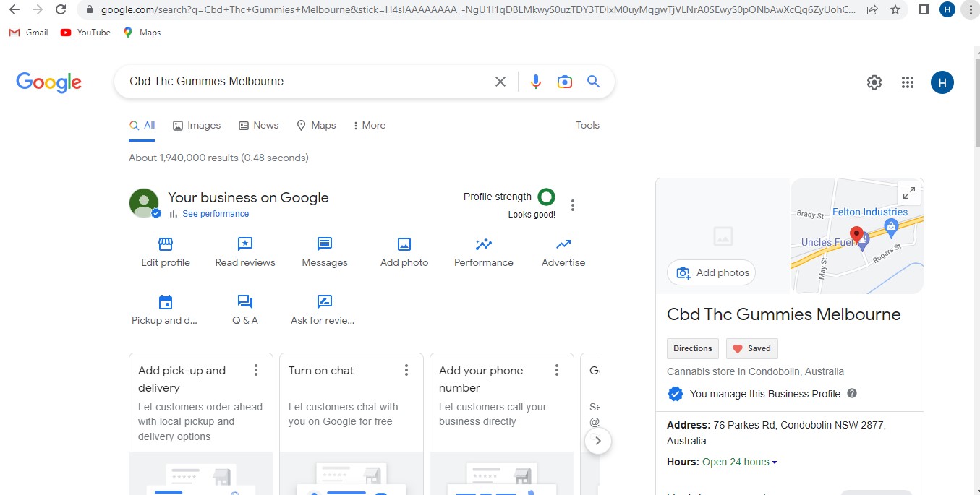This screenshot has height=495, width=980.
Task: Open the Performance sparkle icon
Action: [483, 244]
